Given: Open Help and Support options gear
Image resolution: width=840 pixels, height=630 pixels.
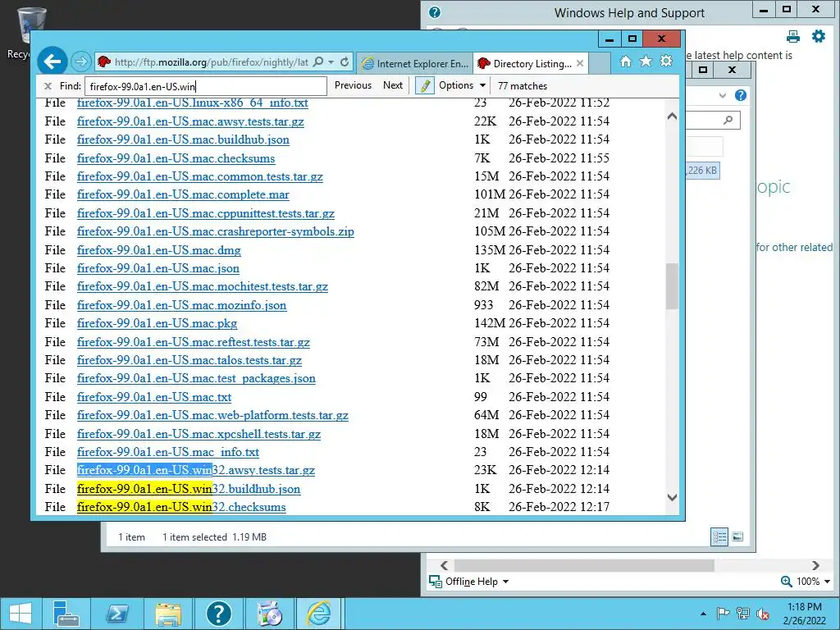Looking at the screenshot, I should tap(819, 36).
